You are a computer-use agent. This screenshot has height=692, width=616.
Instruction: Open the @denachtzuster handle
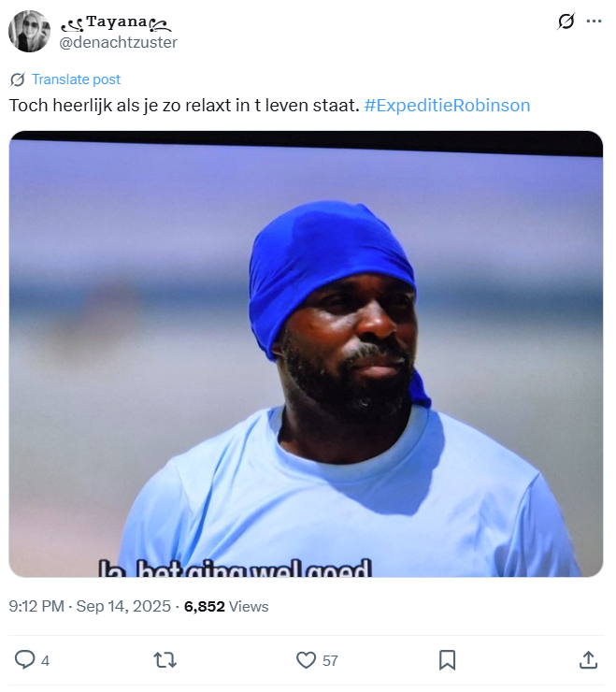pos(119,42)
